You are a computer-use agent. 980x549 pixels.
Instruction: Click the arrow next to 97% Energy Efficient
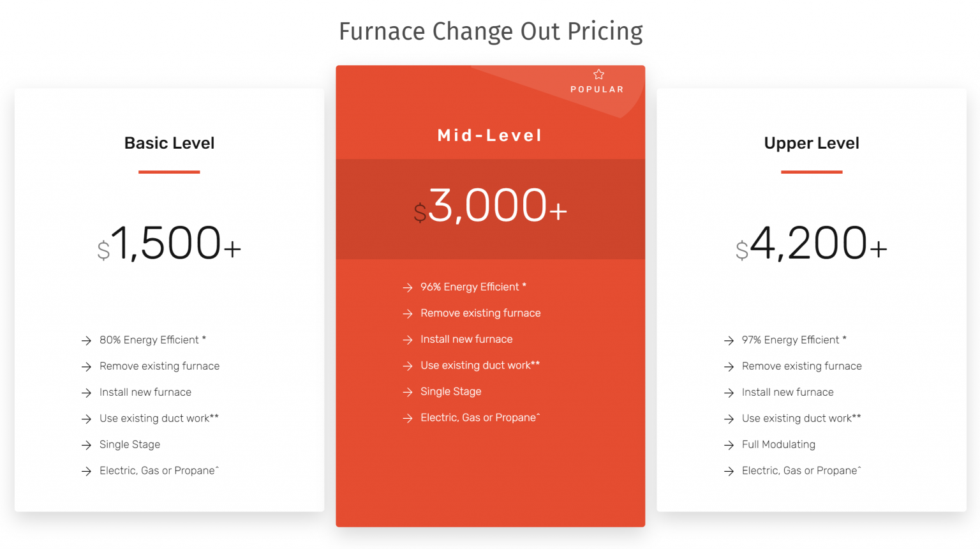click(730, 340)
